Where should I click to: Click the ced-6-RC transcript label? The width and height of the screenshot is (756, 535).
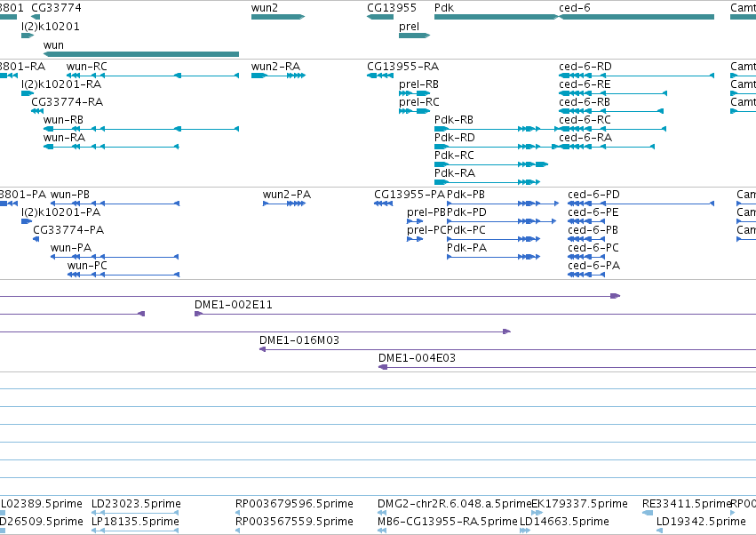(x=585, y=120)
